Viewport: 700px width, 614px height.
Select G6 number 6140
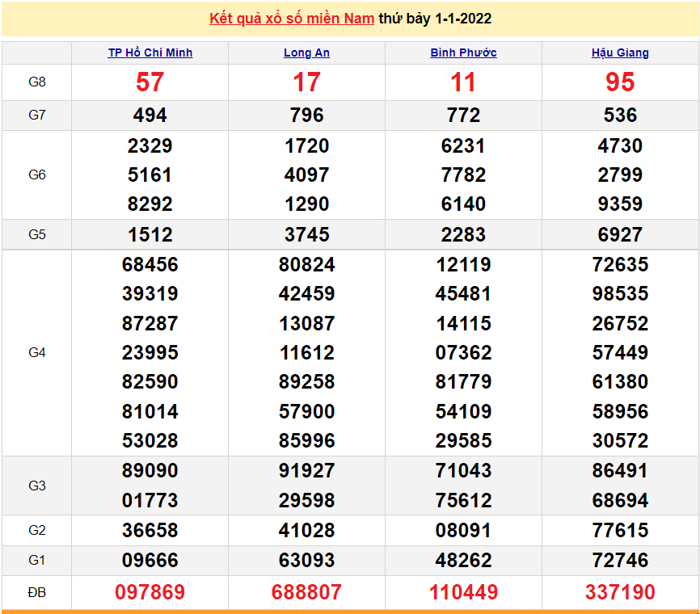(x=463, y=204)
